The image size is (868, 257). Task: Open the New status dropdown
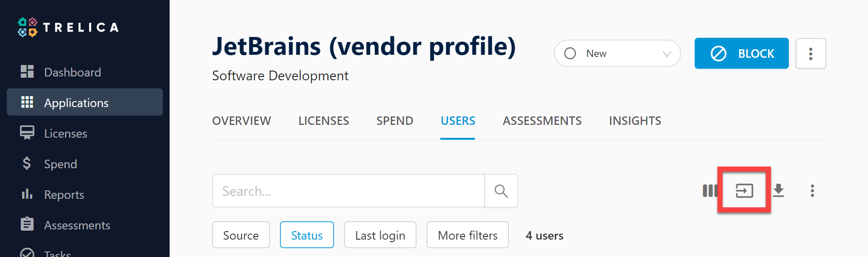coord(617,54)
